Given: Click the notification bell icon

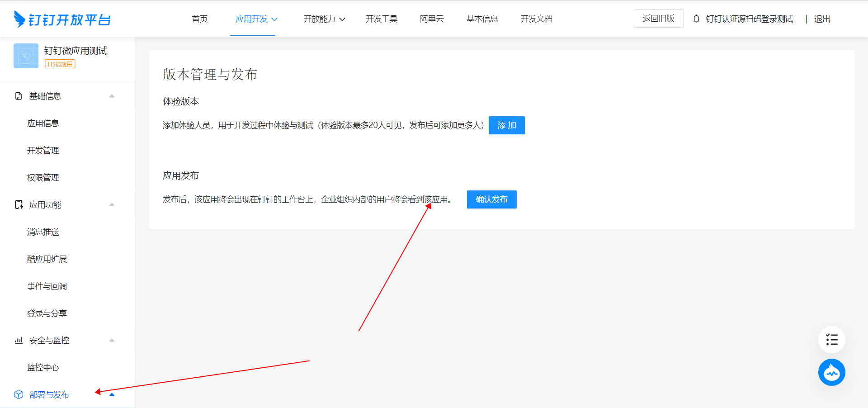Looking at the screenshot, I should (x=696, y=19).
